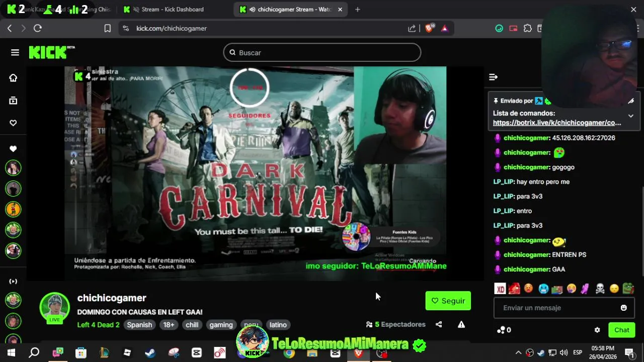Click the taskbar volume icon

click(563, 352)
